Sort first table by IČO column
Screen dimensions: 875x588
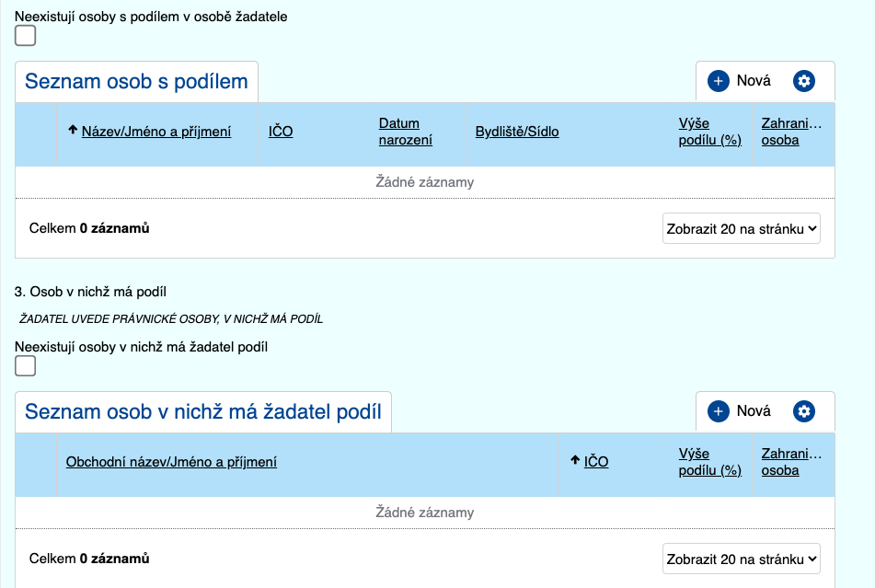(281, 132)
